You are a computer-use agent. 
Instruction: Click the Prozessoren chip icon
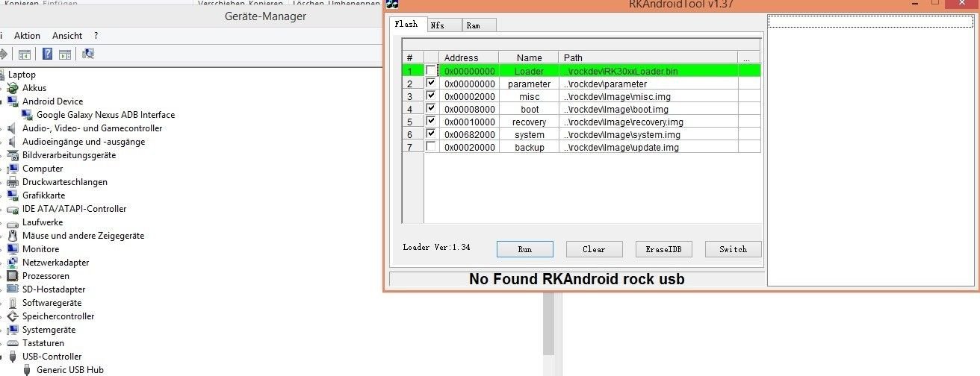pos(13,276)
